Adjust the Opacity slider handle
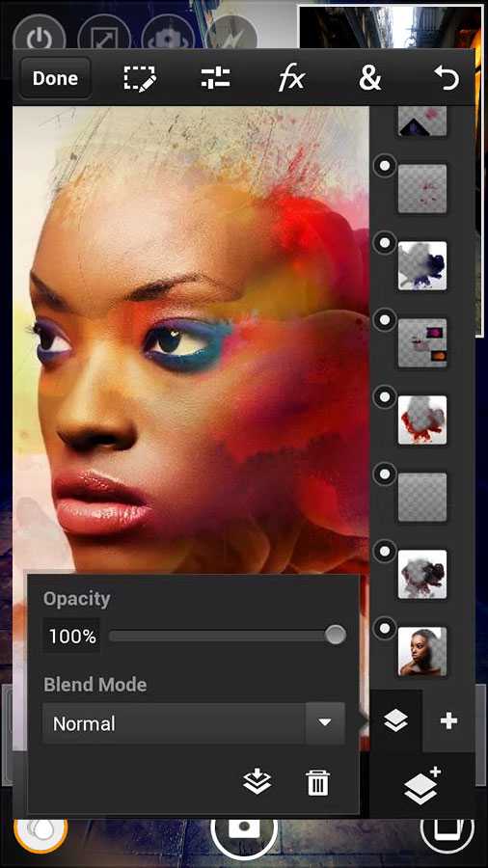 click(336, 636)
